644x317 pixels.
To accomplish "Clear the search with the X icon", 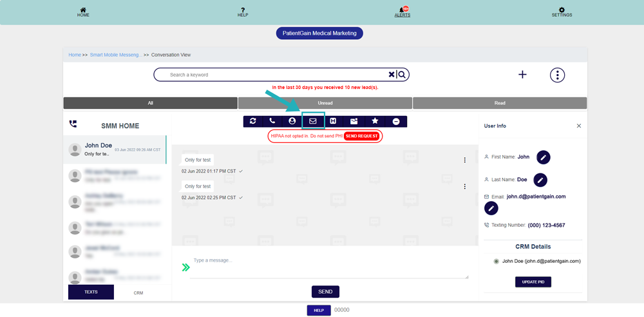I will [392, 75].
